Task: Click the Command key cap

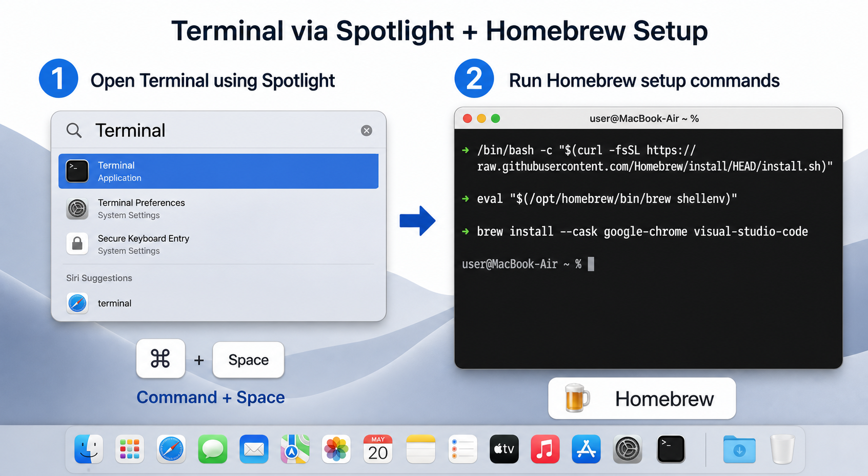Action: click(x=160, y=359)
